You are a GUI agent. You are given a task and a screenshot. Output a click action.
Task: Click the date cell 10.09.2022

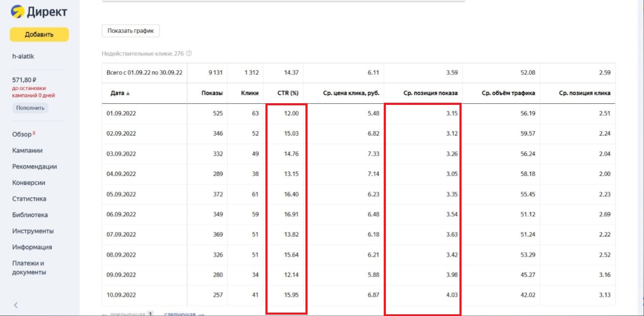(121, 295)
